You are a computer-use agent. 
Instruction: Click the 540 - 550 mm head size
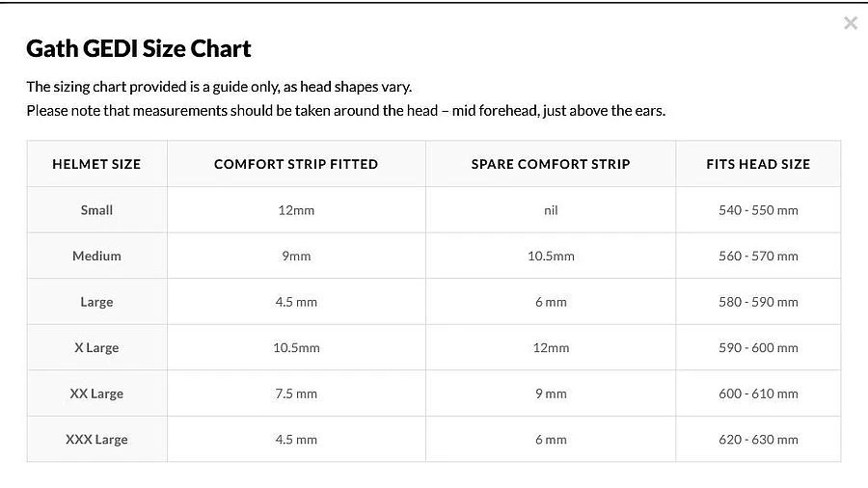(758, 210)
